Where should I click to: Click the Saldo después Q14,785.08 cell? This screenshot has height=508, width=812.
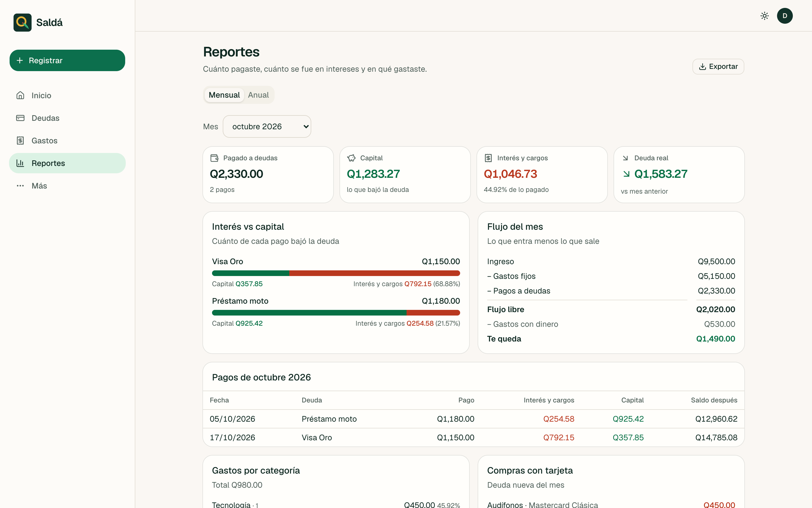tap(716, 437)
